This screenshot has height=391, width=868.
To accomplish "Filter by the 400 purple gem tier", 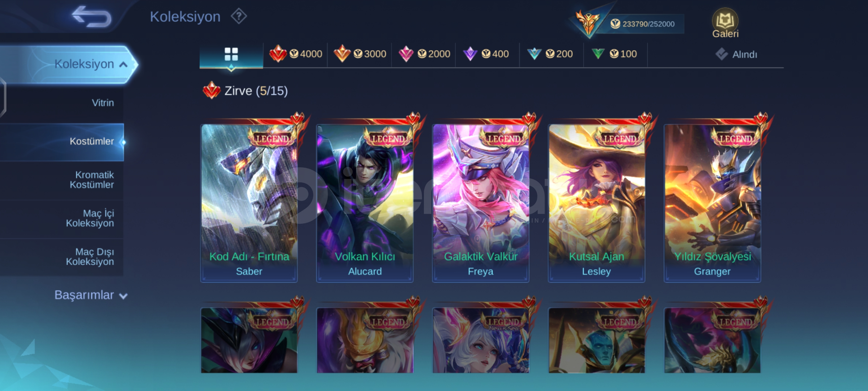I will 486,54.
